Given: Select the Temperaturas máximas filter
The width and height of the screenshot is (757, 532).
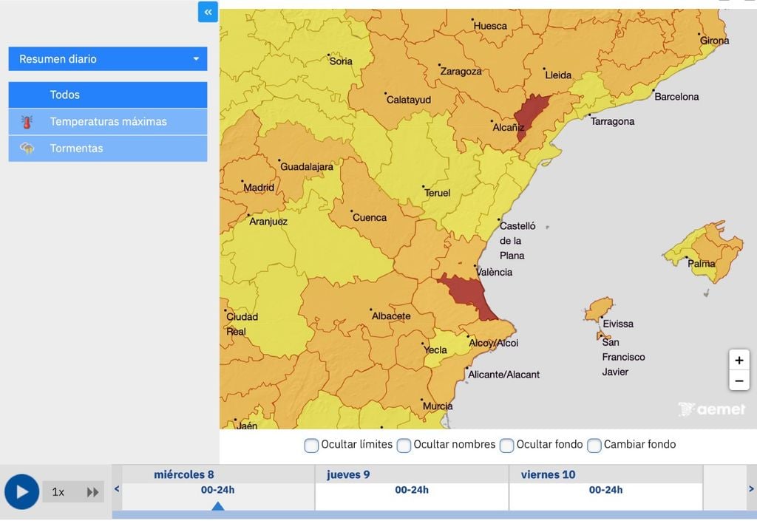Looking at the screenshot, I should coord(108,122).
